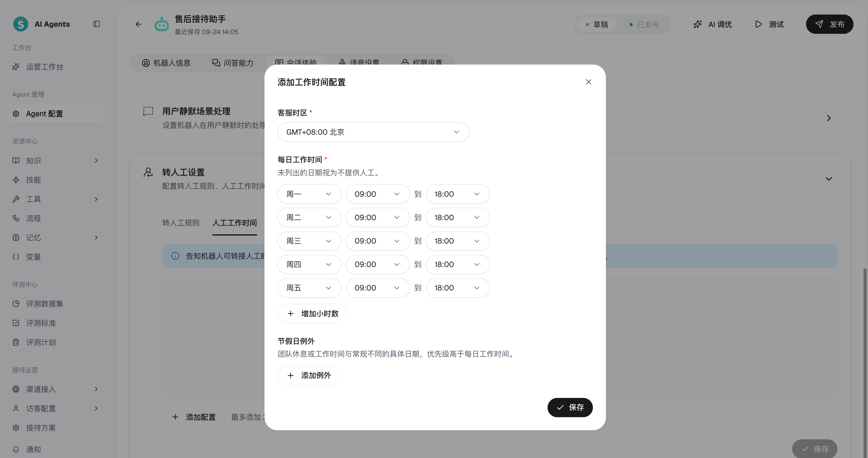Screen dimensions: 868x458
Task: Open the end time dropdown for 周三
Action: [458, 241]
